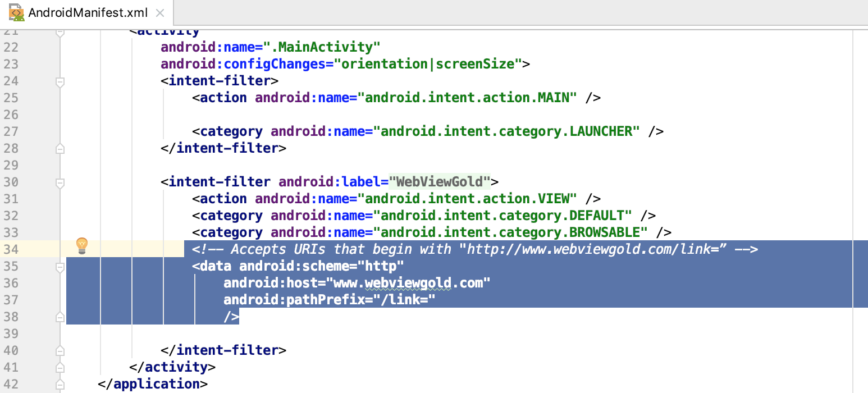Click the fold end marker beside </activity> line 41

(60, 368)
